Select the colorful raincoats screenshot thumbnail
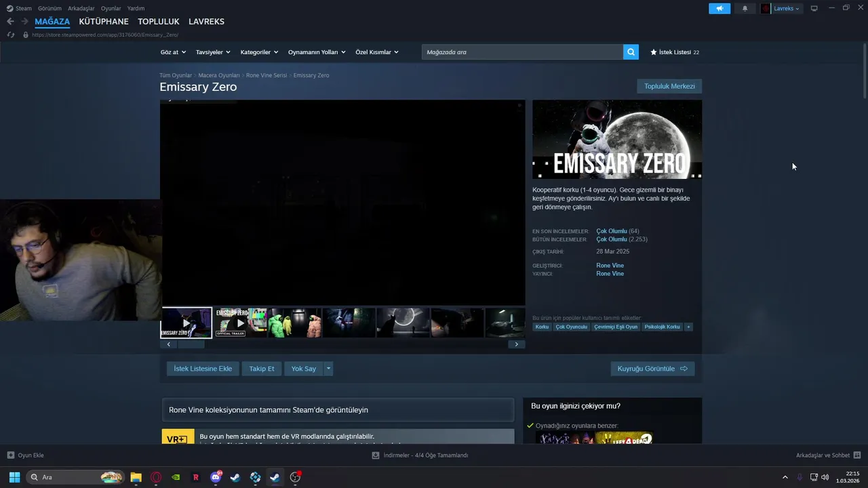Image resolution: width=868 pixels, height=488 pixels. [294, 323]
